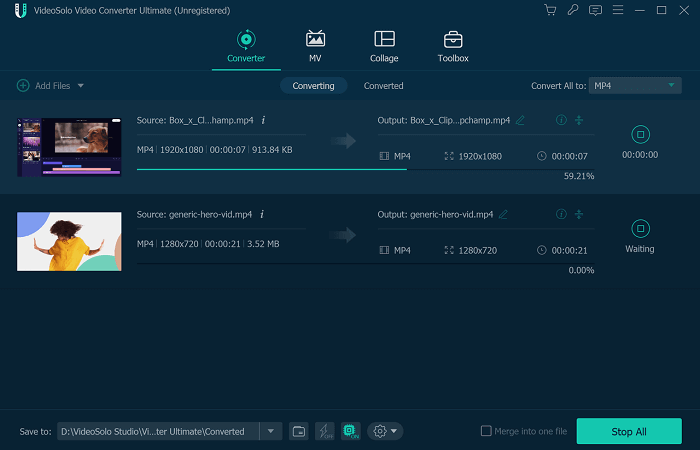Click the output 1280x720 resolution text
Screen dimensions: 700x450
pyautogui.click(x=478, y=250)
